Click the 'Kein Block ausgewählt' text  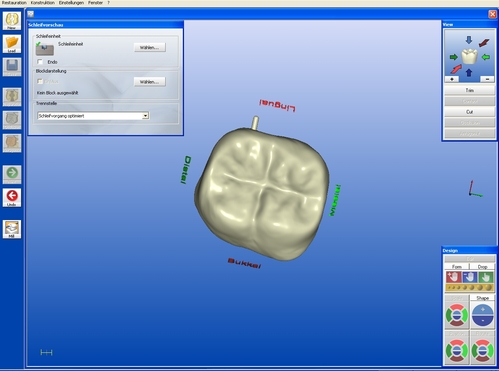point(57,93)
